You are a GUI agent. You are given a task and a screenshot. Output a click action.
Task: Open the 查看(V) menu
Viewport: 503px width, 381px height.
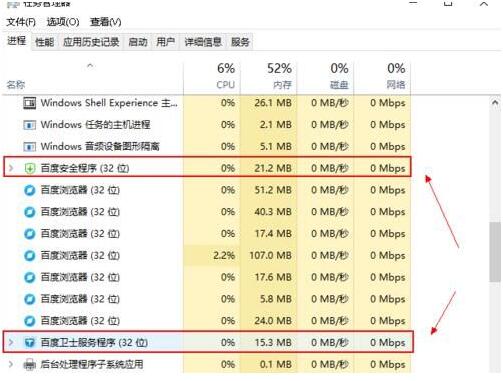(105, 22)
